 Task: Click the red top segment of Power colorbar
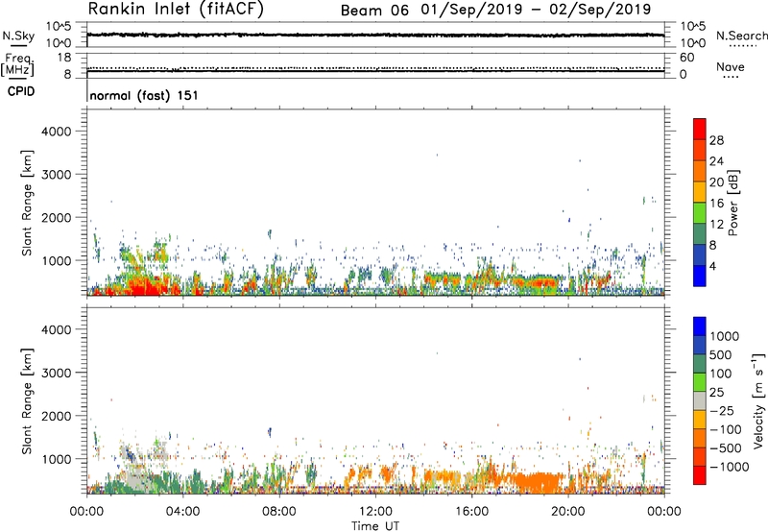pos(700,129)
